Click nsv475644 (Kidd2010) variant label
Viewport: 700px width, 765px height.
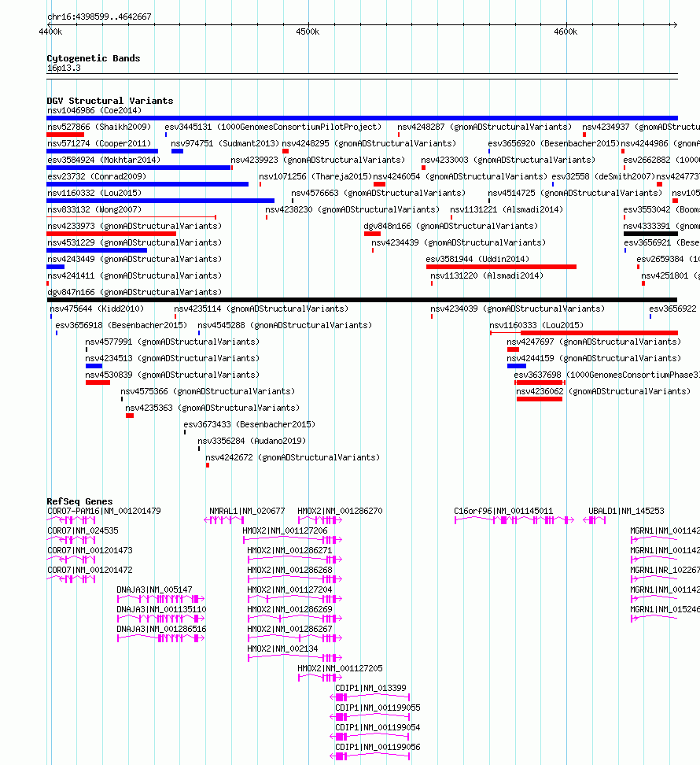pos(97,309)
